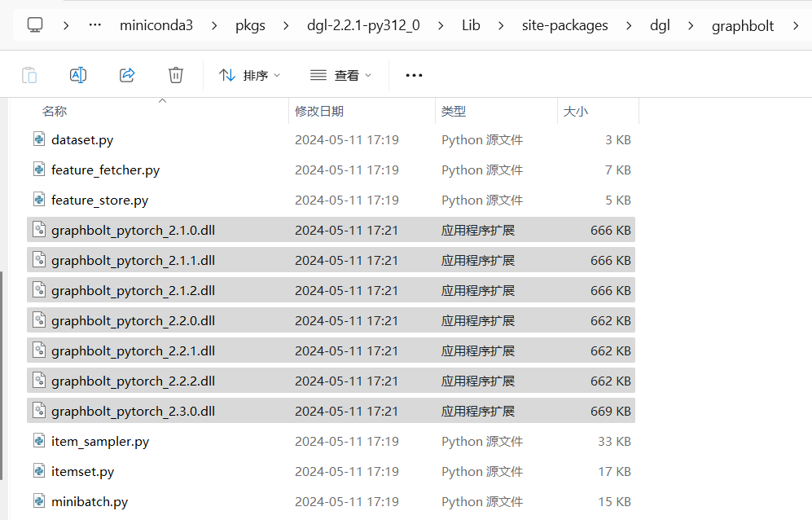Click the Share icon in toolbar
The width and height of the screenshot is (812, 520).
[x=127, y=75]
